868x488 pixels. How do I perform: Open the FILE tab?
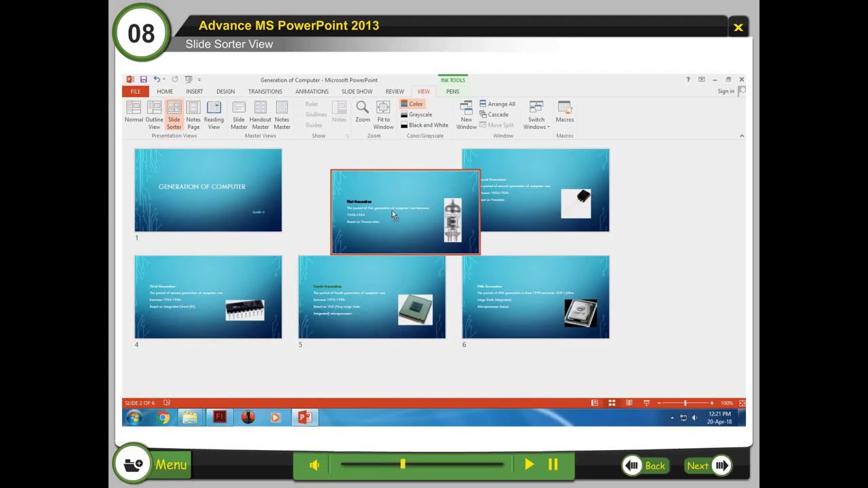[x=135, y=91]
